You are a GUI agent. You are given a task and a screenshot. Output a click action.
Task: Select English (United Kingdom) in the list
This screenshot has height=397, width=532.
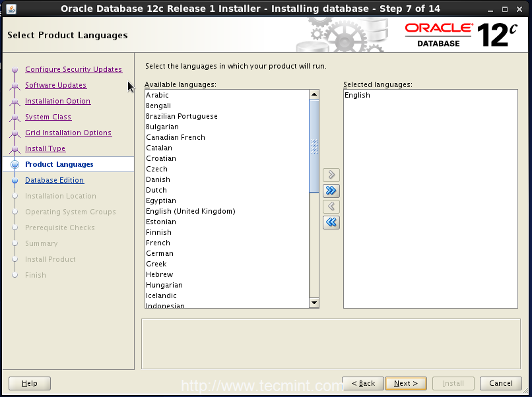tap(227, 211)
